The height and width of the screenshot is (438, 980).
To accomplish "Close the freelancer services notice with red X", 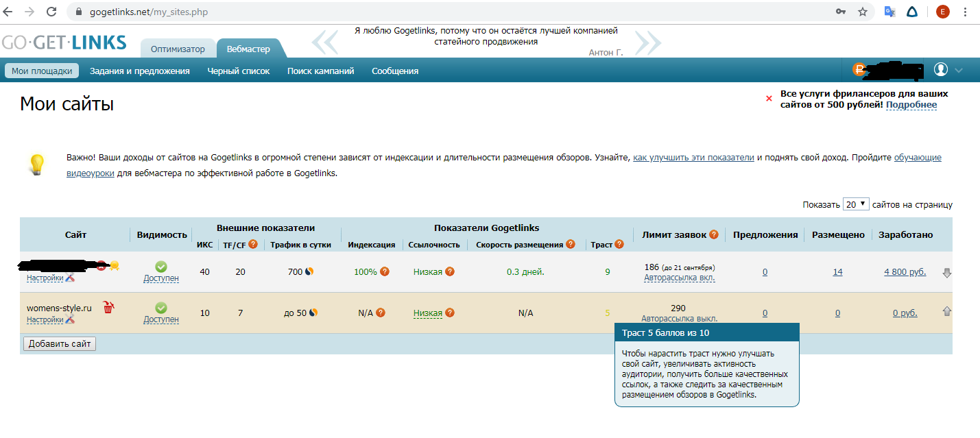I will (x=769, y=99).
